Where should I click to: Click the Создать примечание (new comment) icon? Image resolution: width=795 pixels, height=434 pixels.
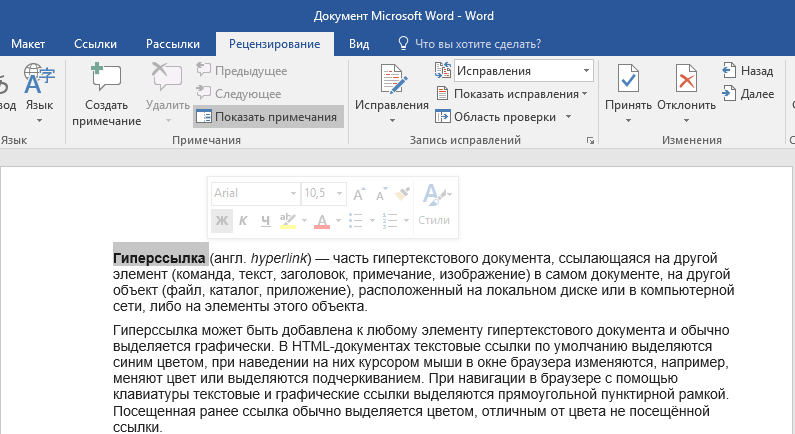click(106, 78)
